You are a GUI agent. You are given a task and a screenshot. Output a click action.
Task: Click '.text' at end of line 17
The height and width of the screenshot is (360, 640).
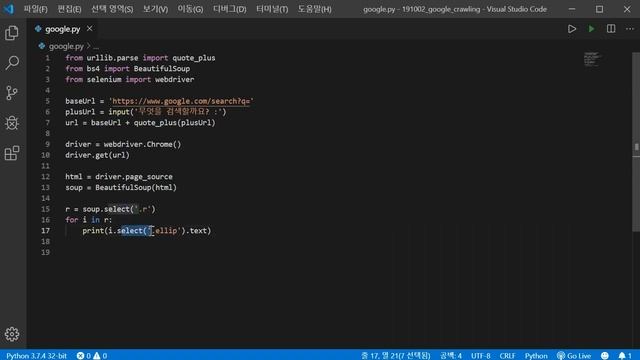point(198,230)
